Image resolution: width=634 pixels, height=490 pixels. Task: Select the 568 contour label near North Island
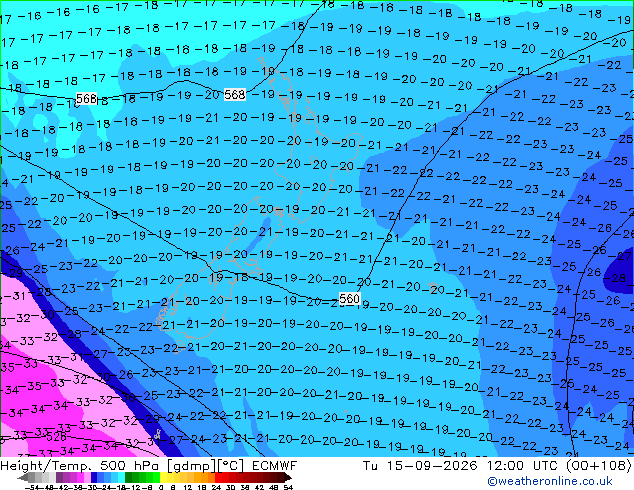[x=235, y=94]
